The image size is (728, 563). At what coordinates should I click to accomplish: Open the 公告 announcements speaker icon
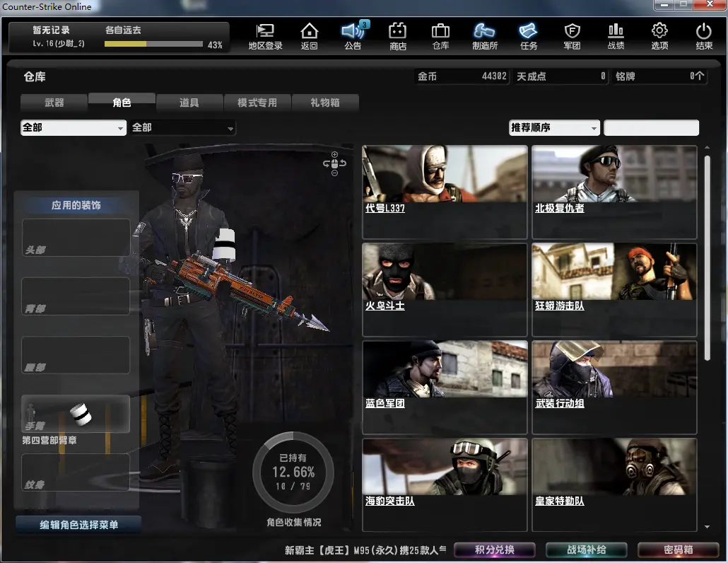click(353, 36)
